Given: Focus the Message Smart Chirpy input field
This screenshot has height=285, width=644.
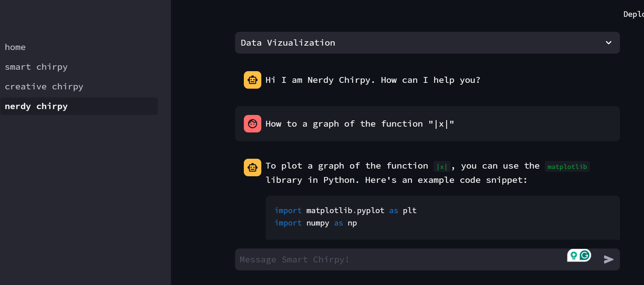Looking at the screenshot, I should click(401, 259).
